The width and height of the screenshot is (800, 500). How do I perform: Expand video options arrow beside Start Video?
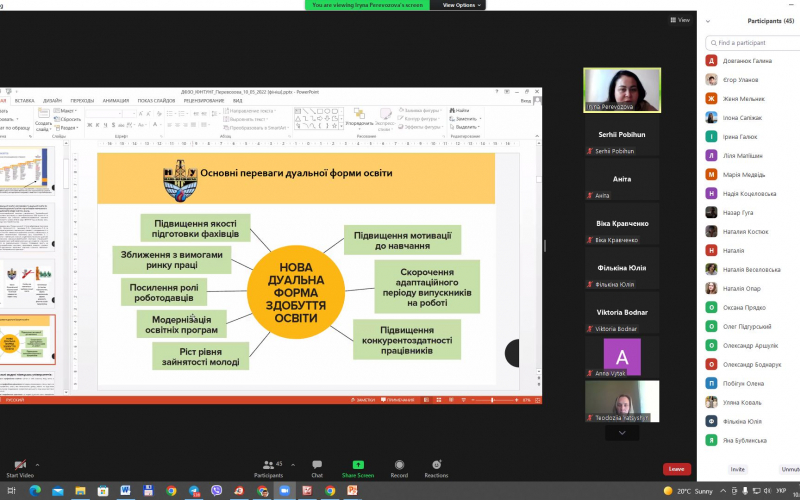pyautogui.click(x=38, y=465)
